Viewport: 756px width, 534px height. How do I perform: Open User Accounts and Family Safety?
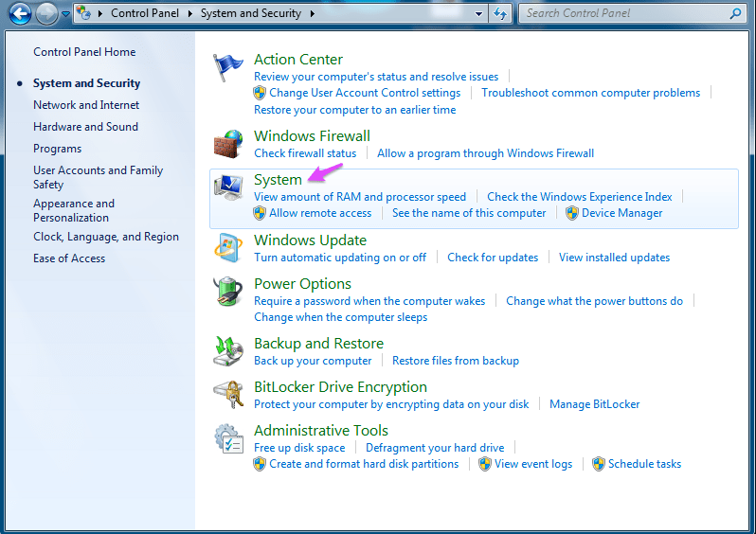click(x=98, y=177)
